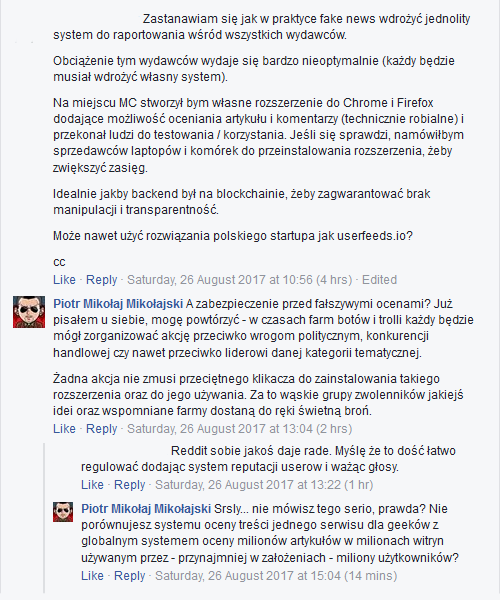The width and height of the screenshot is (500, 600).
Task: Open Piotr Mikołaj Mikołajski's name in the nested reply
Action: (x=146, y=509)
